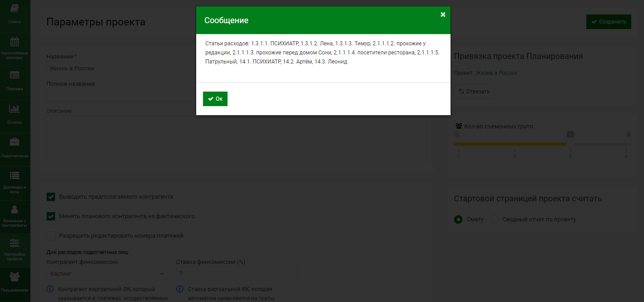This screenshot has width=644, height=302.
Task: Set slider to value 1 label
Action: (459, 156)
